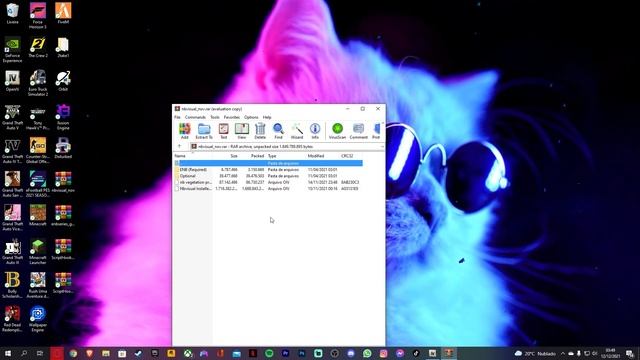The image size is (640, 360).
Task: Sort by the Size column header
Action: [x=234, y=156]
